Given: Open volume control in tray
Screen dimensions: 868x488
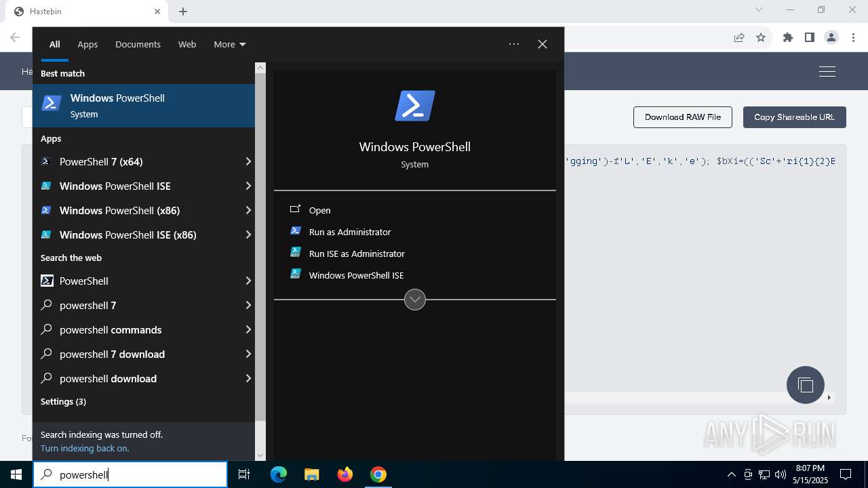Looking at the screenshot, I should 781,474.
